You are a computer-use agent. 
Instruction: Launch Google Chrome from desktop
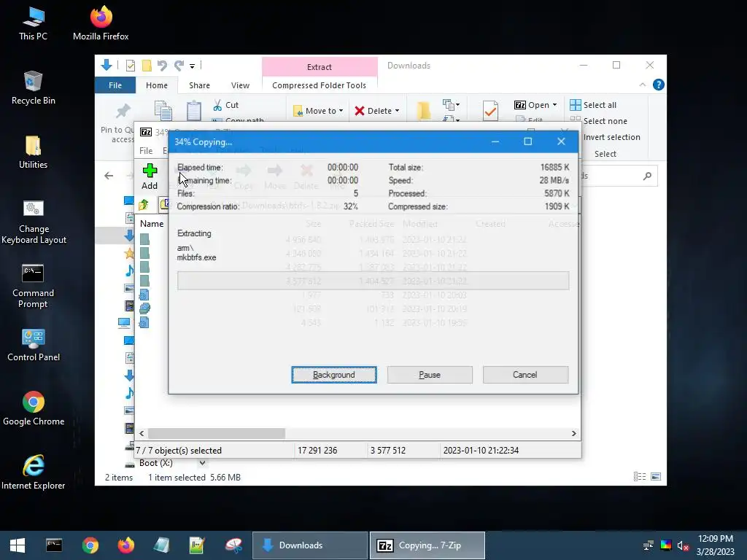[x=34, y=409]
